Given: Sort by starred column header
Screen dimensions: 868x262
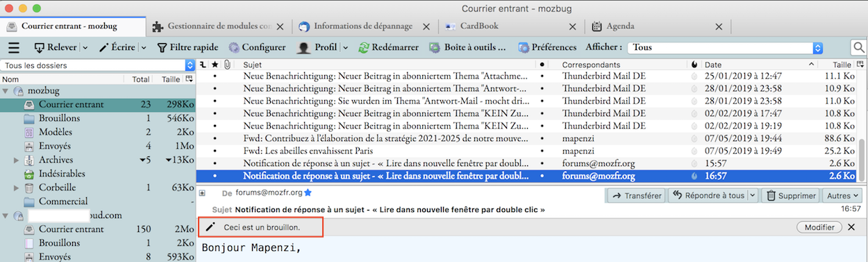Looking at the screenshot, I should point(215,64).
